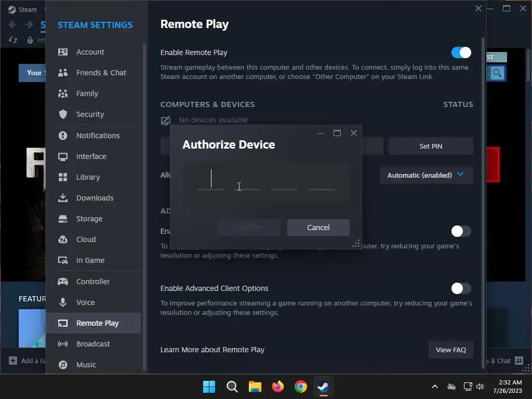Click the Music note icon

tap(63, 365)
